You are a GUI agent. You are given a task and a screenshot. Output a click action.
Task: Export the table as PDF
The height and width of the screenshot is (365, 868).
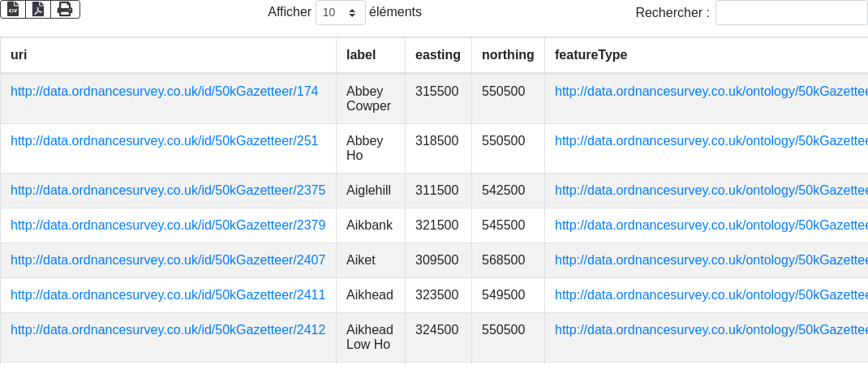point(38,9)
